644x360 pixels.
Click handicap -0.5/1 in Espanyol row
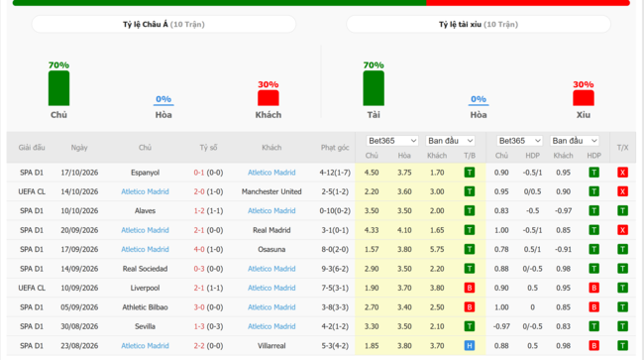tap(532, 173)
